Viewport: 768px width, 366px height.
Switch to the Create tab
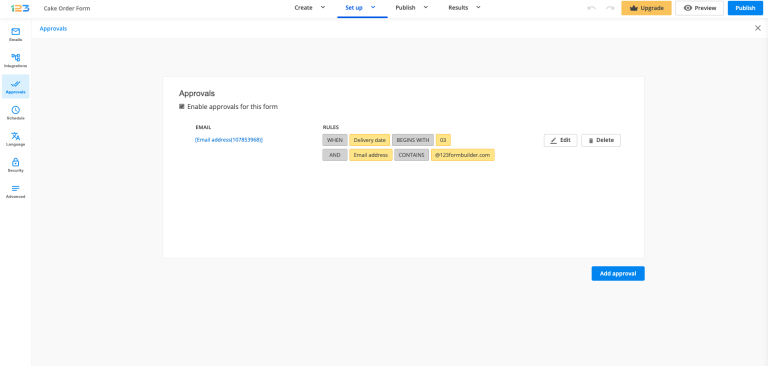[x=303, y=8]
